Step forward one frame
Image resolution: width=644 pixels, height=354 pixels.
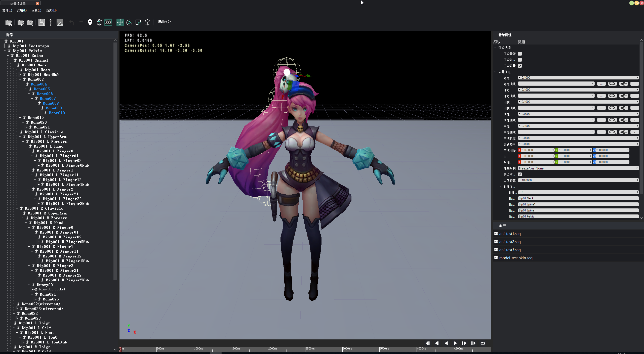pyautogui.click(x=464, y=343)
